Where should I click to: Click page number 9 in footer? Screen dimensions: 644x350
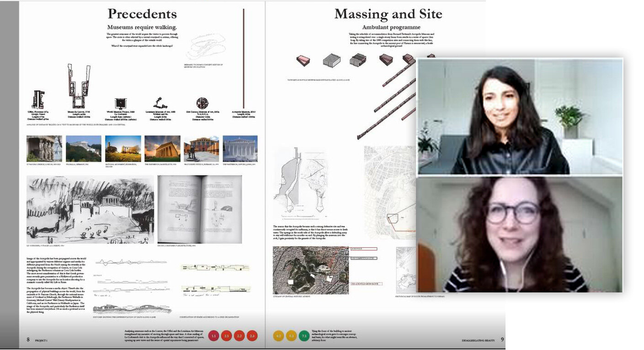tap(502, 339)
